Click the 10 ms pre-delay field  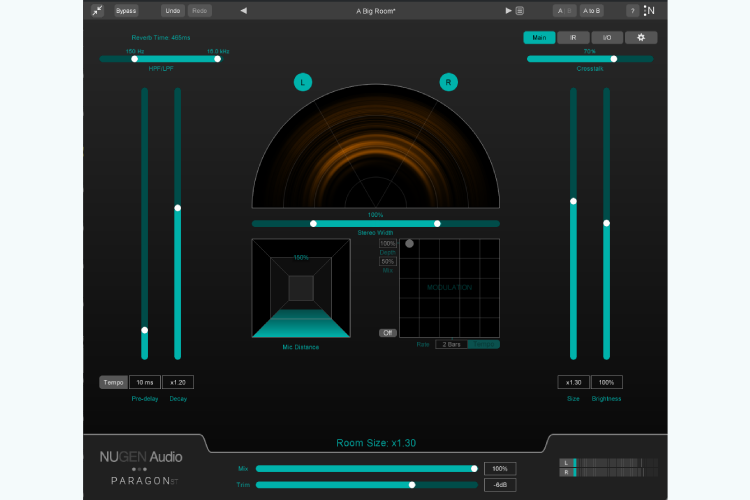click(x=145, y=382)
